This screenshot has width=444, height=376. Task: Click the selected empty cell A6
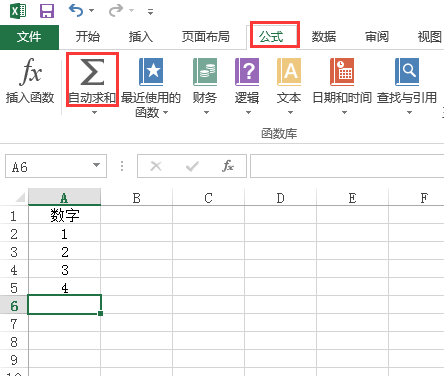tap(64, 304)
